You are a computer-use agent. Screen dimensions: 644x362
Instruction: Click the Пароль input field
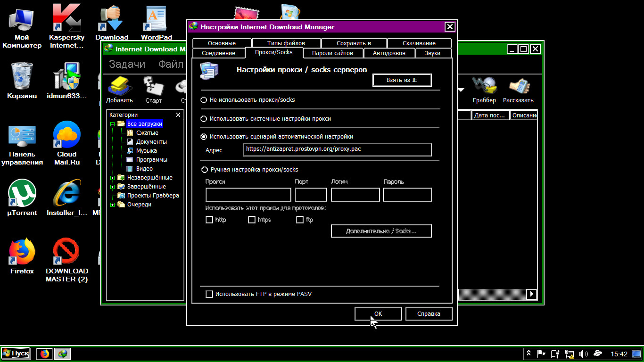point(407,195)
